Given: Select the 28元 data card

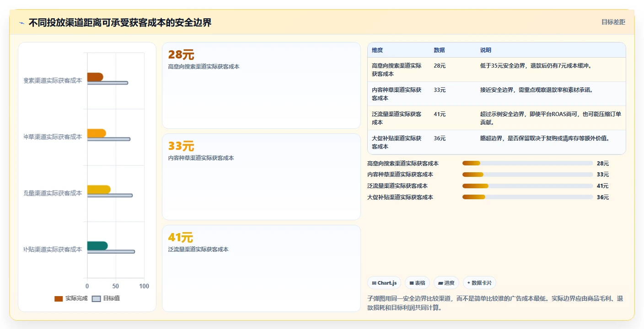Looking at the screenshot, I should point(261,85).
